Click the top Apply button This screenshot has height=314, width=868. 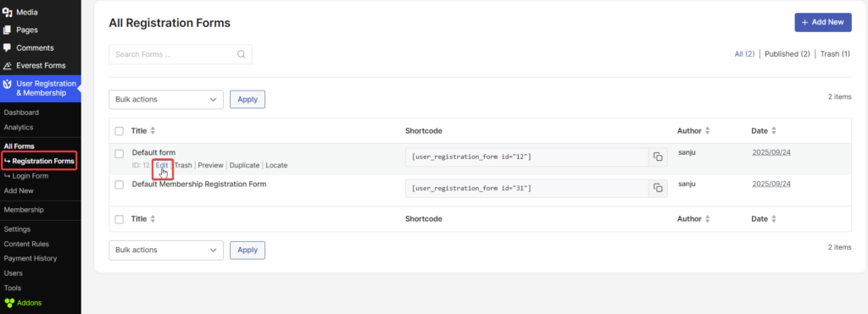pos(248,100)
